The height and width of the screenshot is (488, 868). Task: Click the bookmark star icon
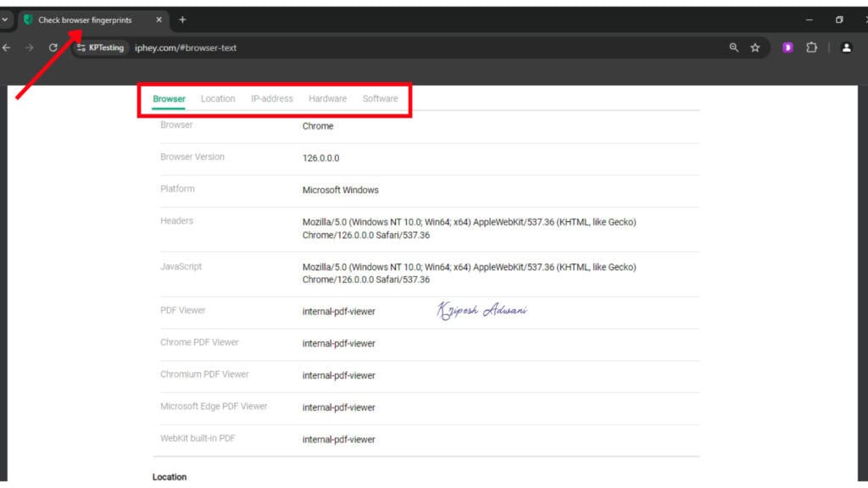(754, 48)
